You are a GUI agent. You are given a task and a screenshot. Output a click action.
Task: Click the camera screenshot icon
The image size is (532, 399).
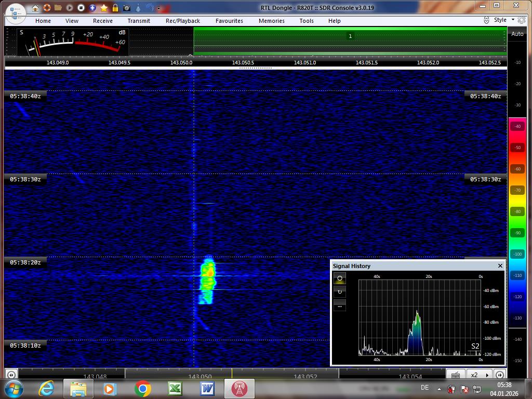pos(127,8)
